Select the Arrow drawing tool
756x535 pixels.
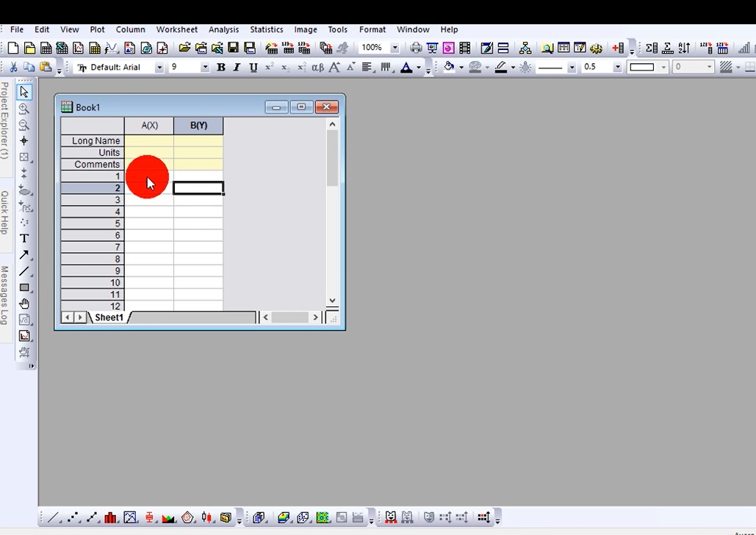click(x=24, y=255)
